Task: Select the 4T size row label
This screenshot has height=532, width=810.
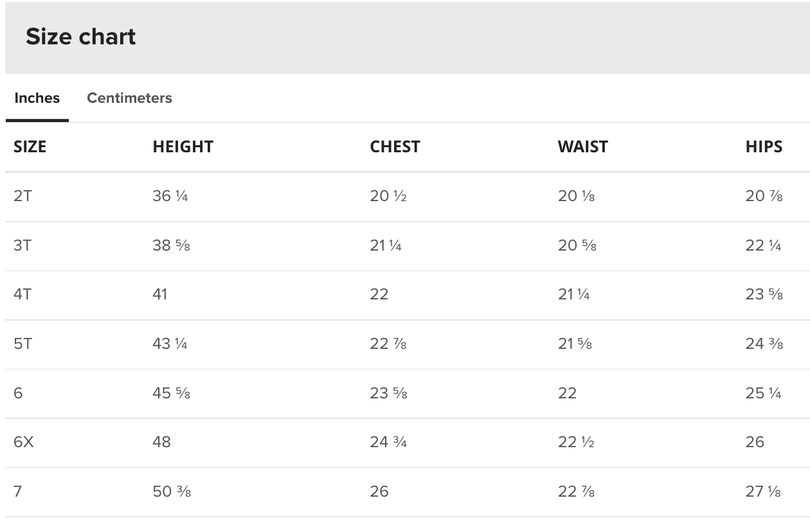Action: click(22, 294)
